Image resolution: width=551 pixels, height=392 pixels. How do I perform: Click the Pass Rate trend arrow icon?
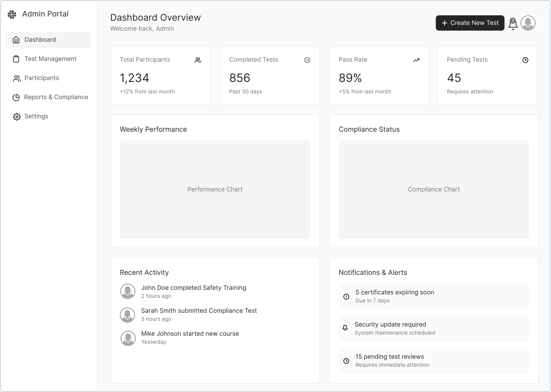pyautogui.click(x=416, y=60)
